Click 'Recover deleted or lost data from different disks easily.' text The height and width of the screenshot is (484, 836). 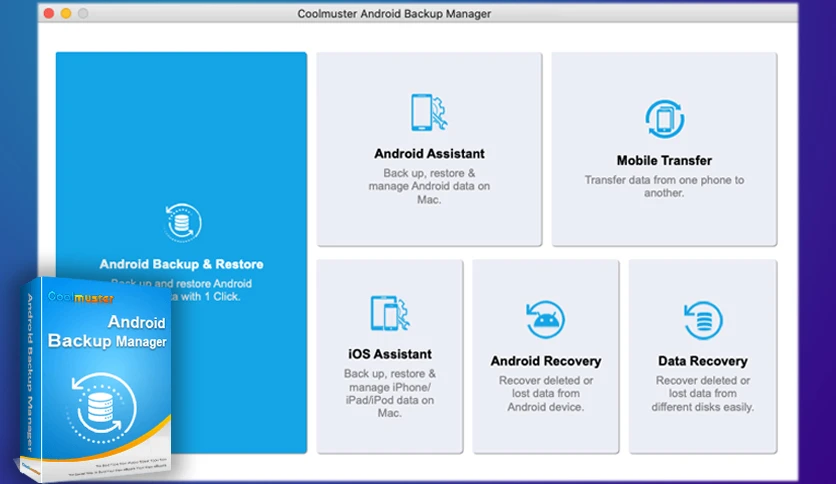click(x=703, y=393)
